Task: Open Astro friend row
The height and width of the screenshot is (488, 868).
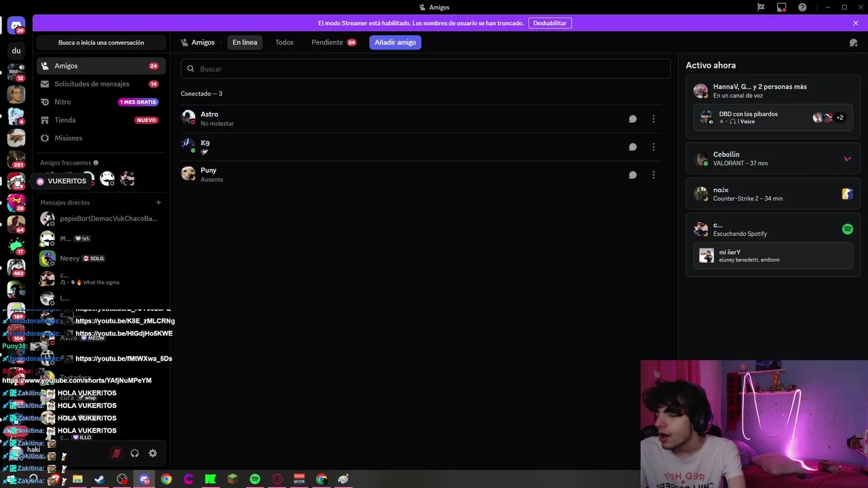Action: tap(420, 119)
